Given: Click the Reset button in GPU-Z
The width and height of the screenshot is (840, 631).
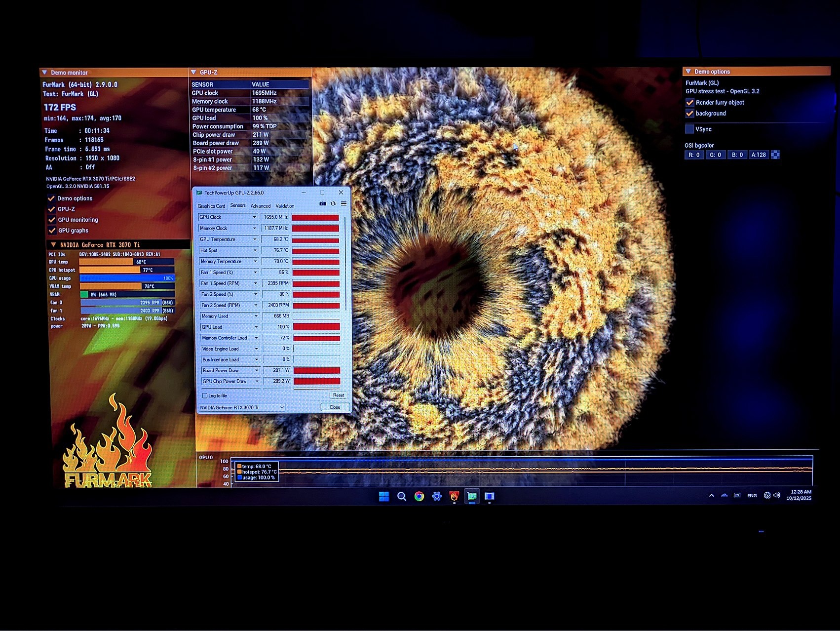Looking at the screenshot, I should point(338,395).
